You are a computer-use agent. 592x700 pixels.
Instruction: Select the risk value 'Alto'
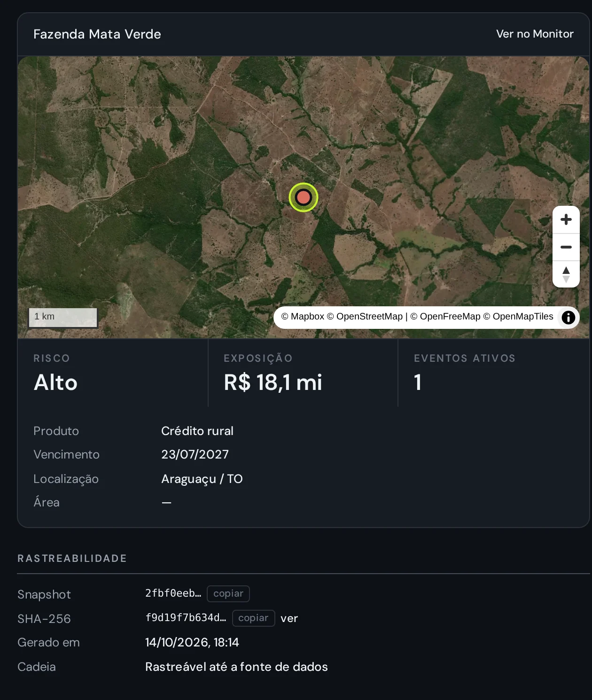(55, 382)
